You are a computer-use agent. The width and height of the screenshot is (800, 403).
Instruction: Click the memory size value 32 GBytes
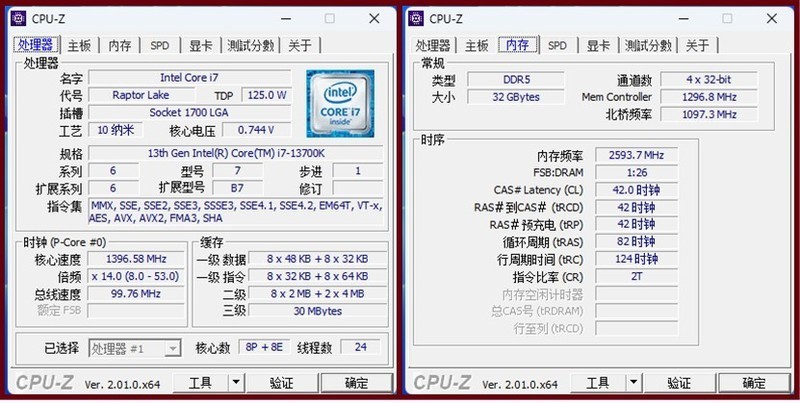(x=516, y=97)
